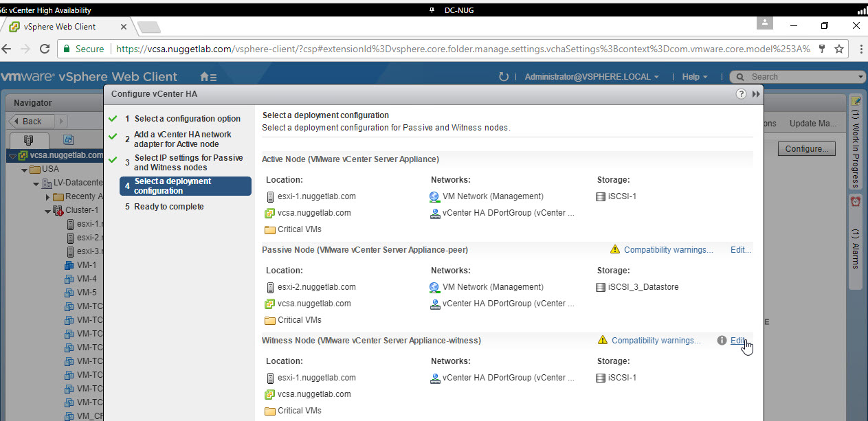Collapse the USA folder in Navigator
Viewport: 868px width, 421px height.
pos(24,170)
